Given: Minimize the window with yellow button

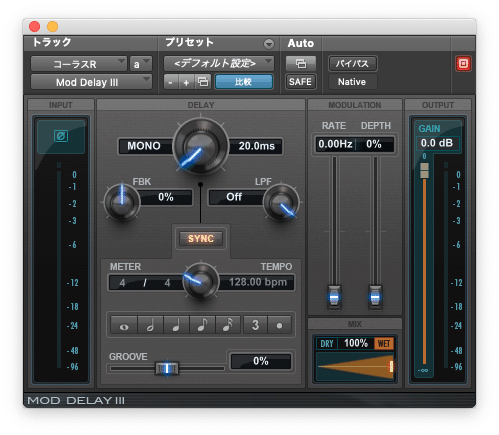Looking at the screenshot, I should (x=52, y=26).
